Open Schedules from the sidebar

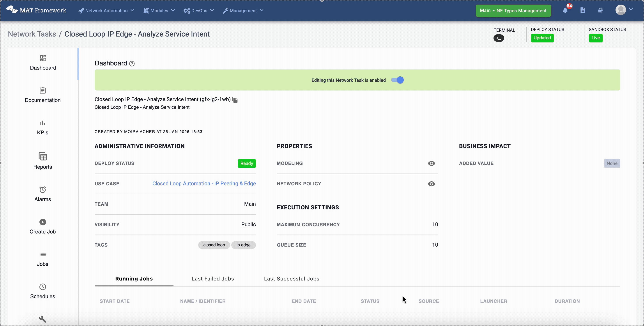pos(42,291)
